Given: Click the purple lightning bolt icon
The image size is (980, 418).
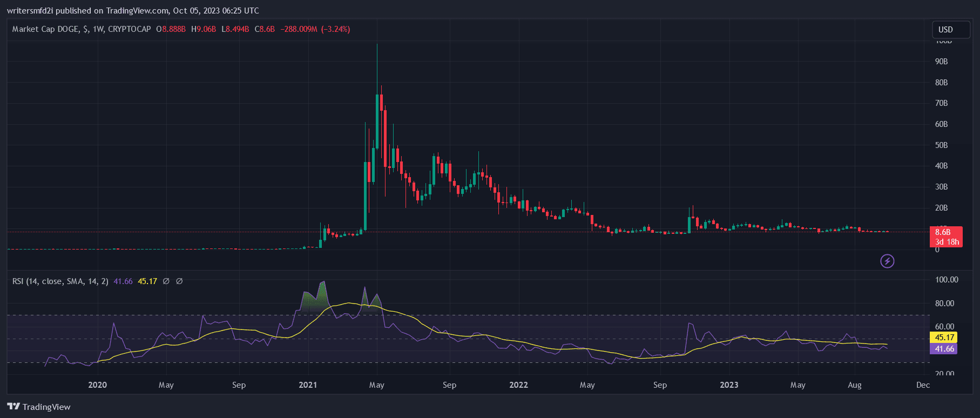Looking at the screenshot, I should click(887, 261).
